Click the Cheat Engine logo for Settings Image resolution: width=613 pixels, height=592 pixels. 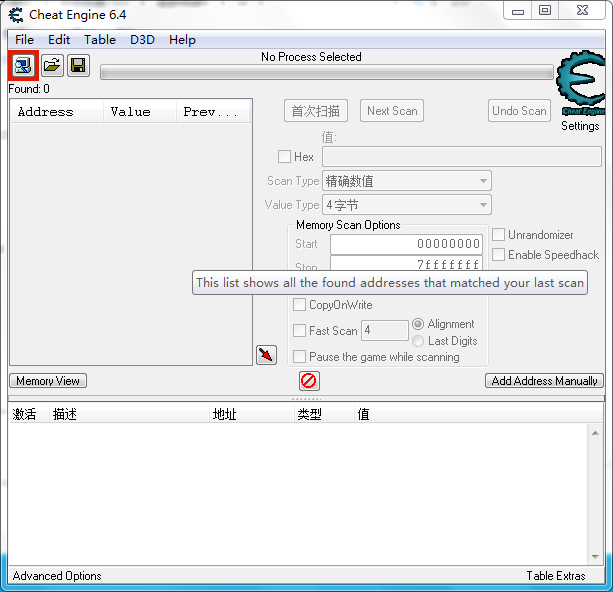click(x=580, y=84)
